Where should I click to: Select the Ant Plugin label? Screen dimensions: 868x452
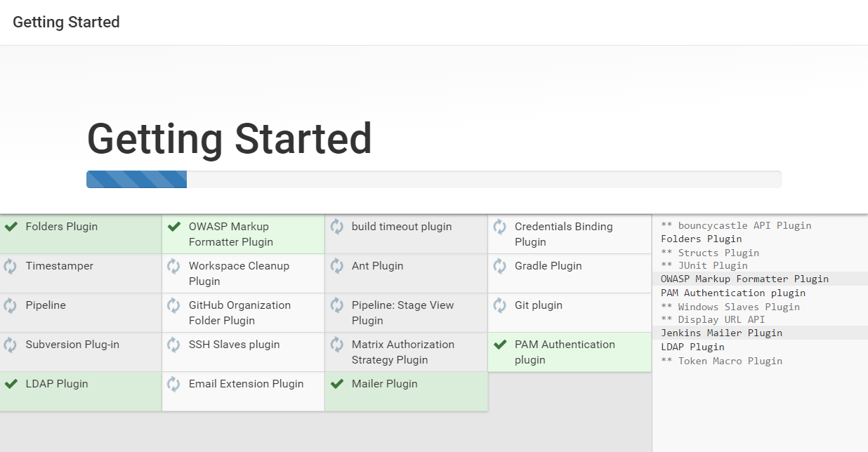(378, 266)
